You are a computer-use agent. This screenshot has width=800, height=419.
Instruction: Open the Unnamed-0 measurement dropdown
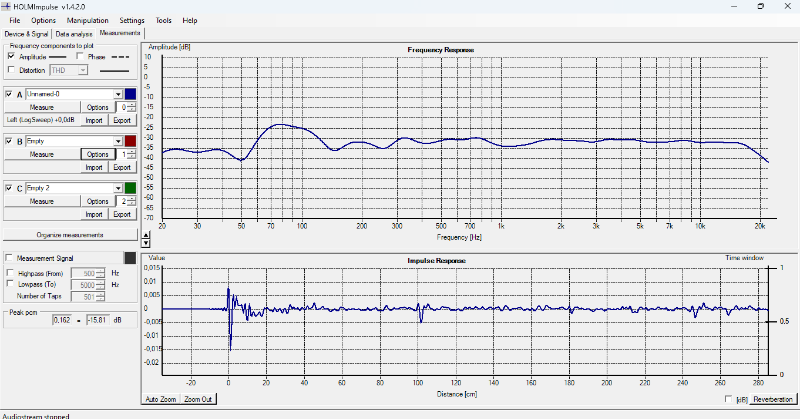click(x=118, y=94)
